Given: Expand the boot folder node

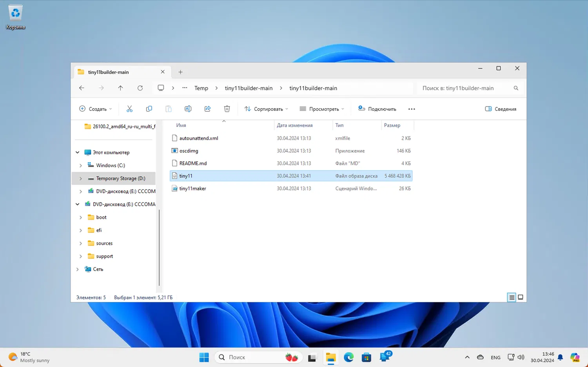Looking at the screenshot, I should tap(81, 217).
